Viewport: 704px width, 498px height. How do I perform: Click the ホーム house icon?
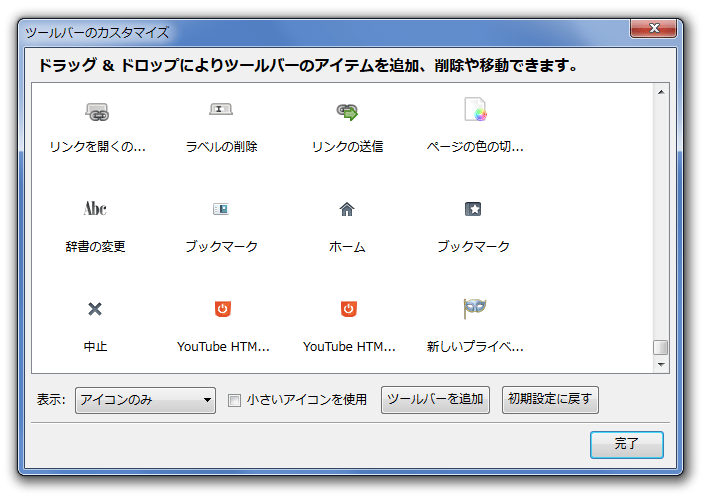(347, 209)
